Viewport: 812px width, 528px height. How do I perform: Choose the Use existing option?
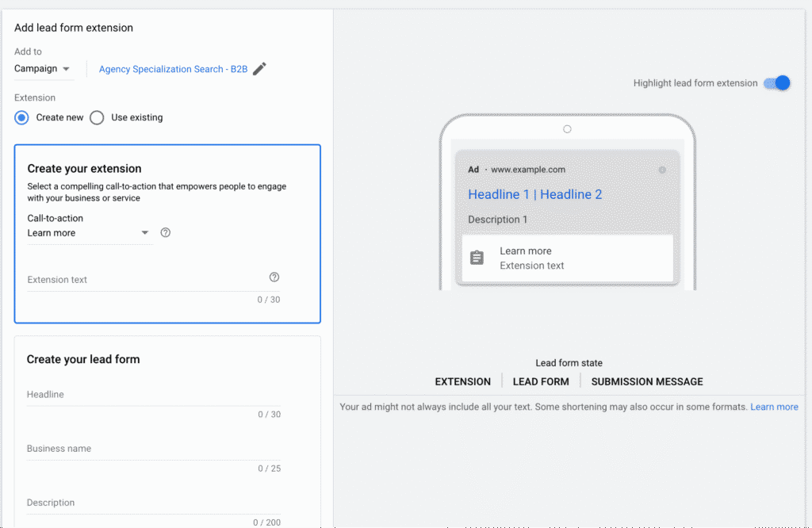pos(97,117)
